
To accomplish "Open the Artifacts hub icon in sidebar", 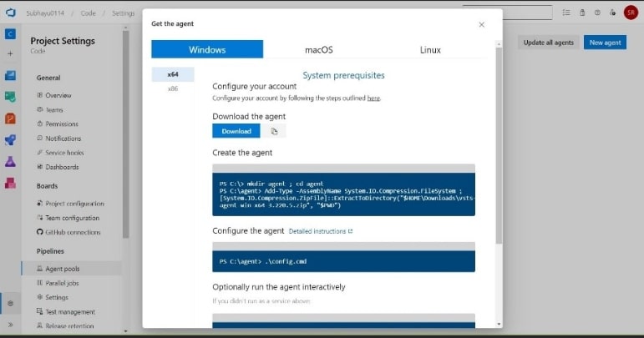I will pos(10,183).
